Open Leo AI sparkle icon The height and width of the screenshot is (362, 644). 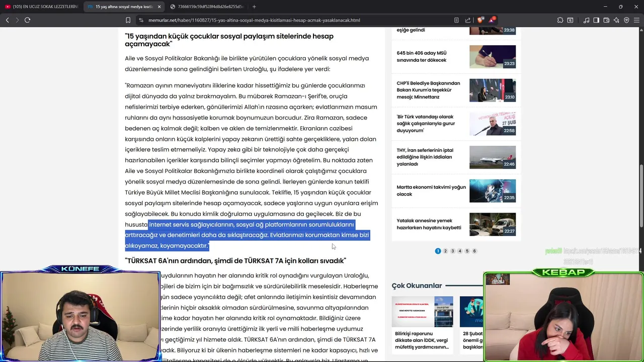(616, 20)
